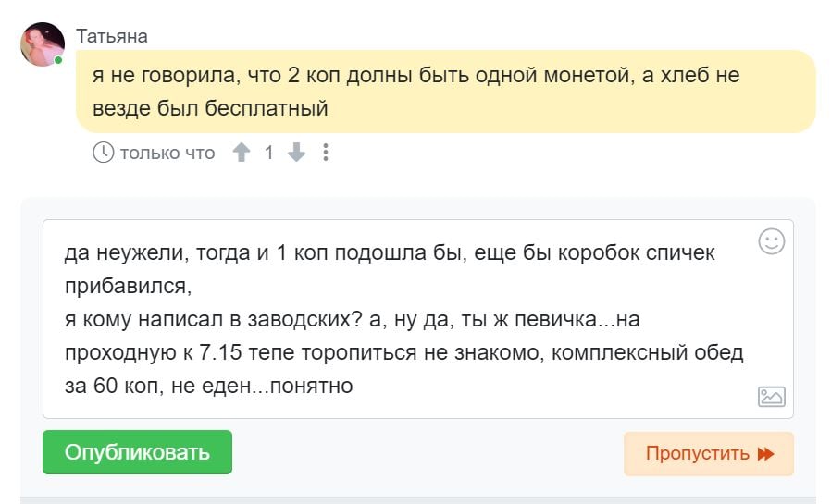Place cursor after 'понятно' in reply
Viewport: 831px width, 504px height.
coord(354,386)
